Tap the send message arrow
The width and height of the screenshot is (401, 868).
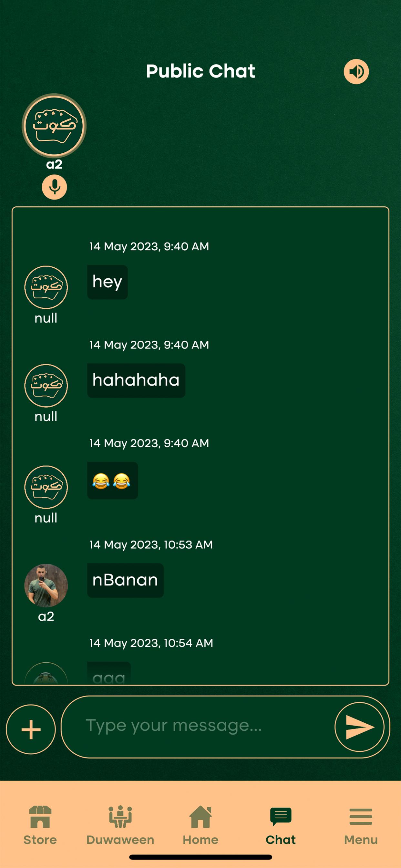[x=360, y=727]
